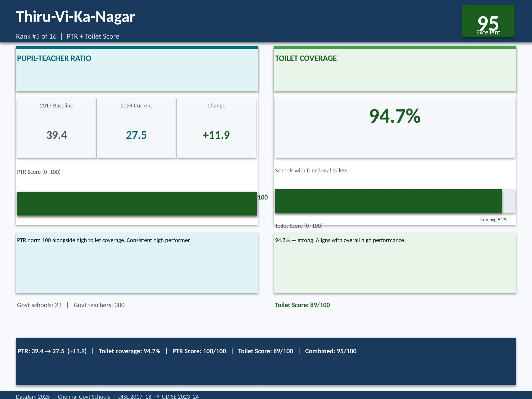Click the large 94.7% coverage figure
The height and width of the screenshot is (399, 532).
tap(395, 116)
